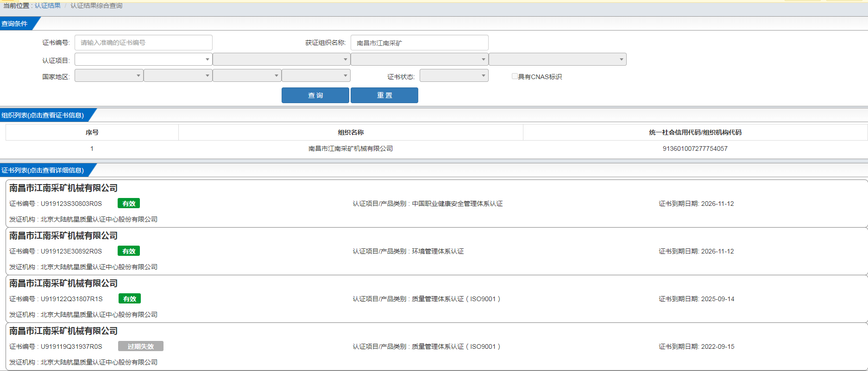Click 有效 badge of certificate U919122Q31807R1S

click(x=130, y=299)
